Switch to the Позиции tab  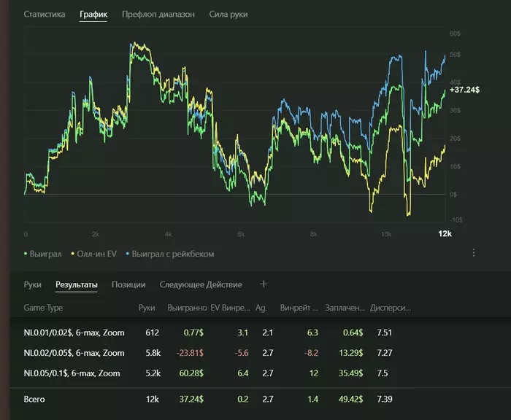click(x=128, y=284)
